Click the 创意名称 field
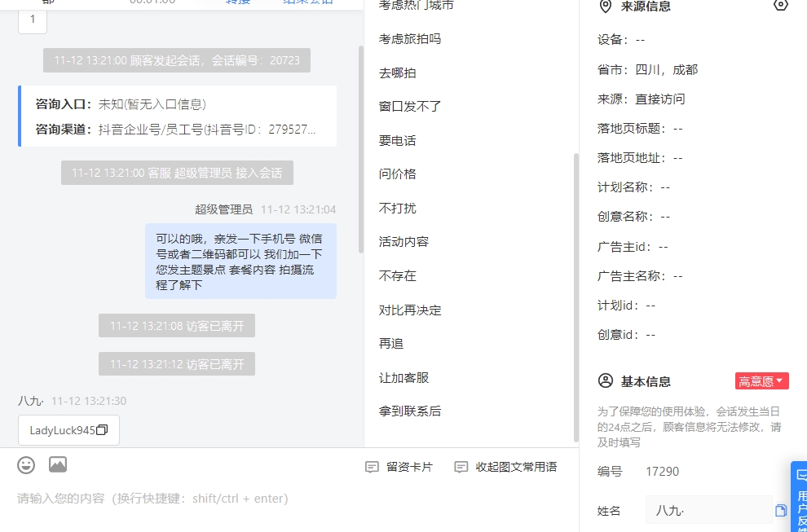Screen dimensions: 807x532 (x=634, y=217)
